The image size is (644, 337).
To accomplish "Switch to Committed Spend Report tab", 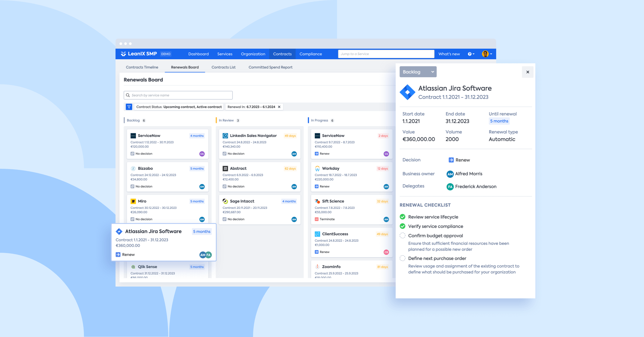I will coord(270,67).
